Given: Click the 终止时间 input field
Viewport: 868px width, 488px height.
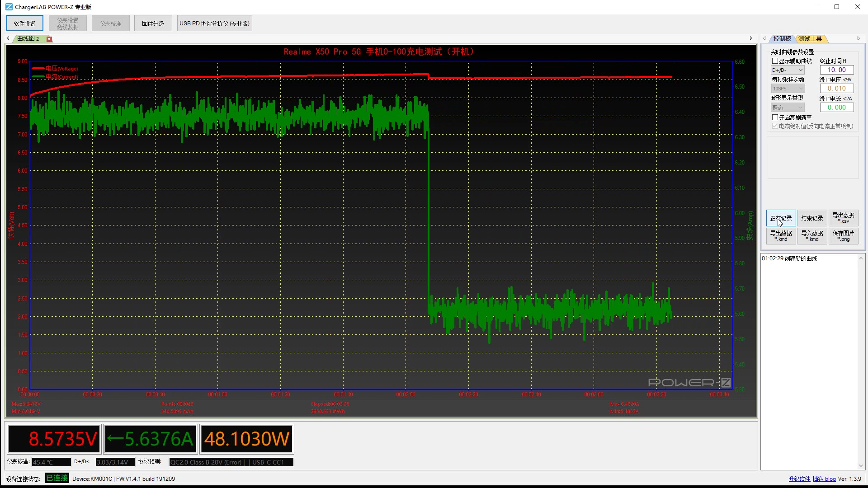Looking at the screenshot, I should click(836, 70).
